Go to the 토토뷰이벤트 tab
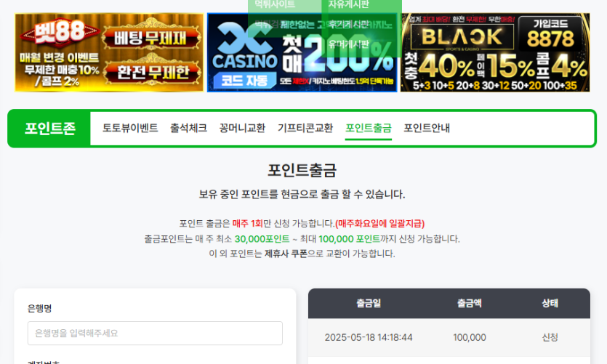 [x=130, y=128]
